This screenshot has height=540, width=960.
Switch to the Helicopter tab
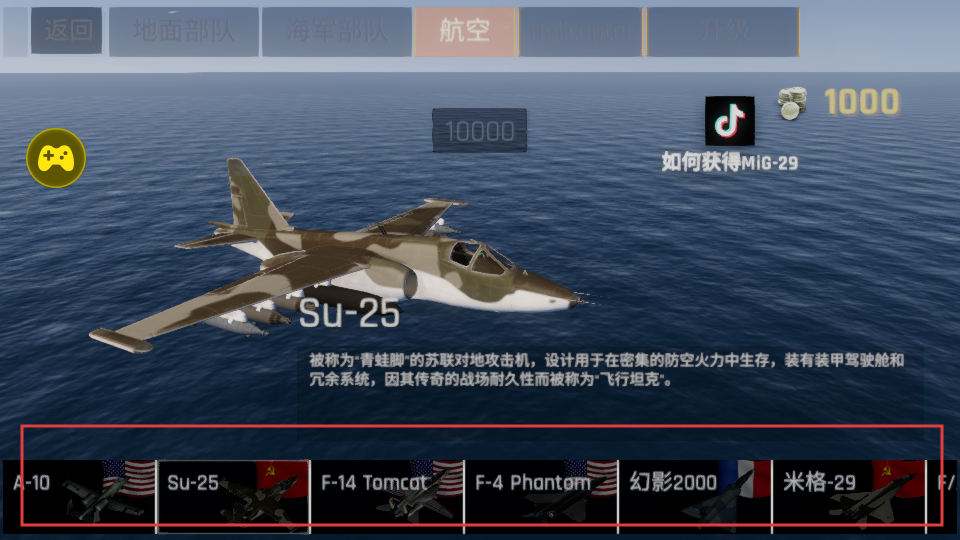(x=581, y=31)
